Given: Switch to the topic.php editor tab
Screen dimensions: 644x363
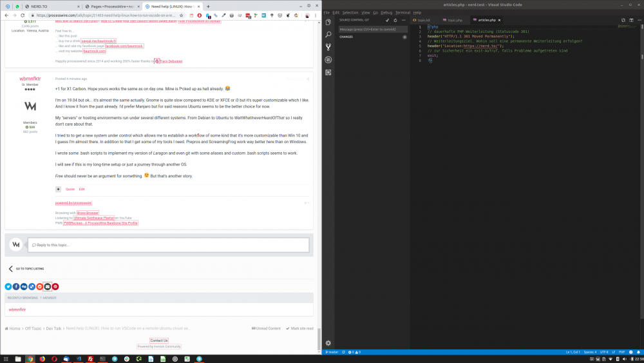Looking at the screenshot, I should [454, 20].
